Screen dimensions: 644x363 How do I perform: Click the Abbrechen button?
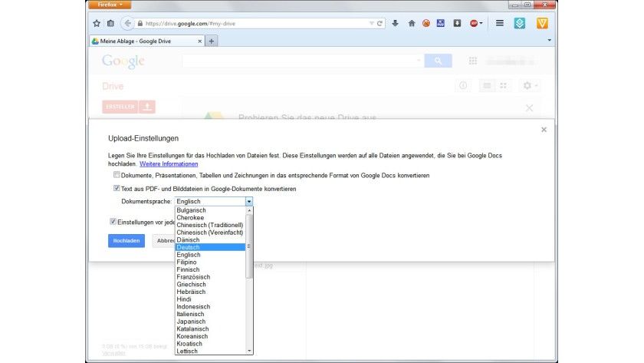point(163,240)
